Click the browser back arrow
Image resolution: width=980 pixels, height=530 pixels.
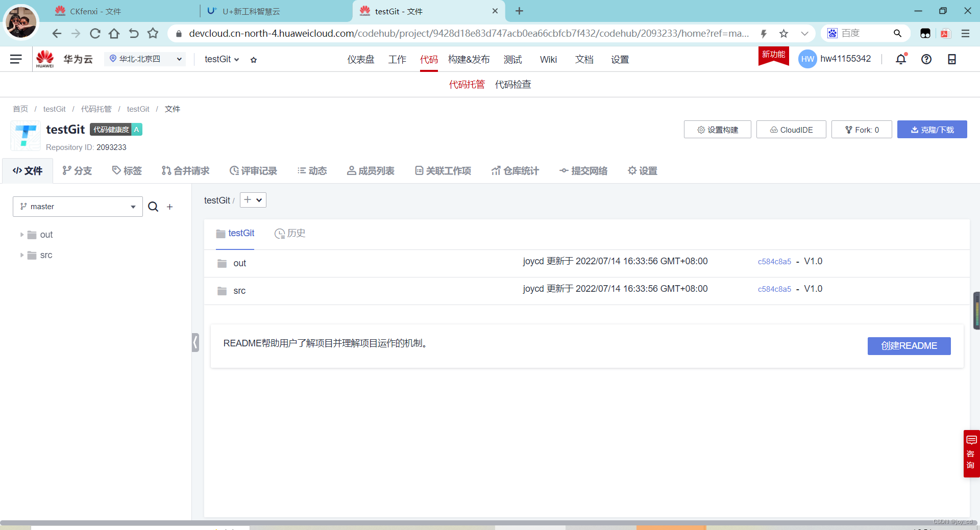57,34
